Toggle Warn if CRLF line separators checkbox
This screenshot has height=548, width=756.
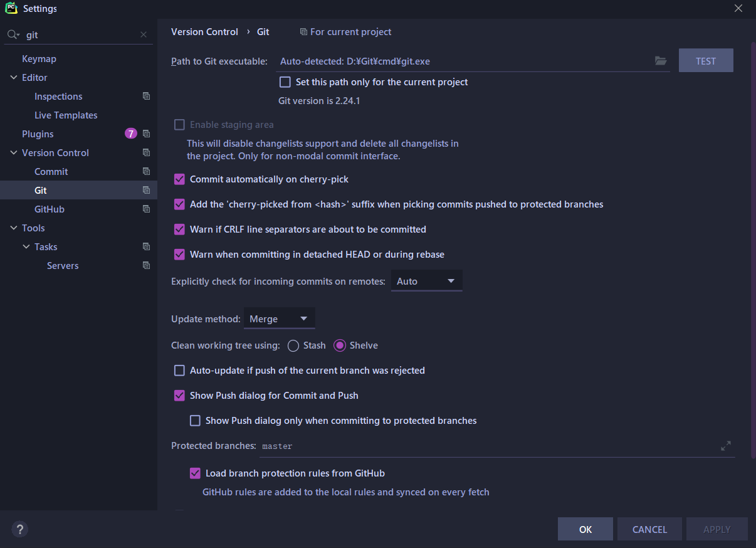(179, 229)
